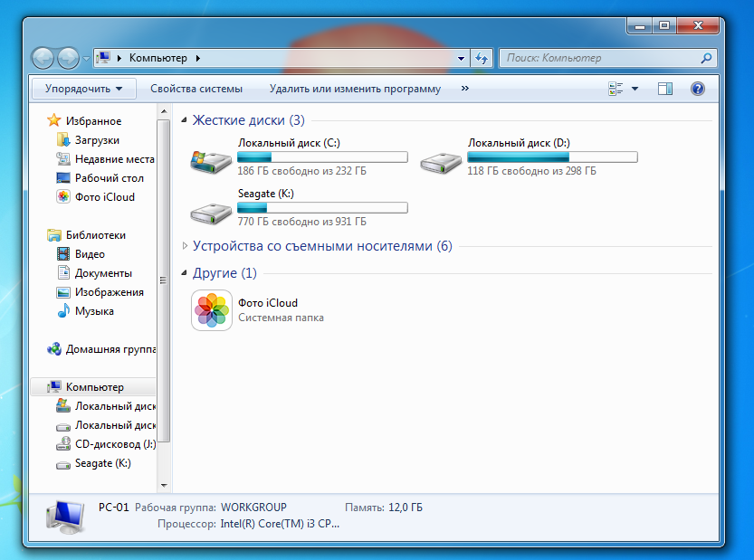This screenshot has width=754, height=560.
Task: Click the Документы library icon
Action: (x=63, y=272)
